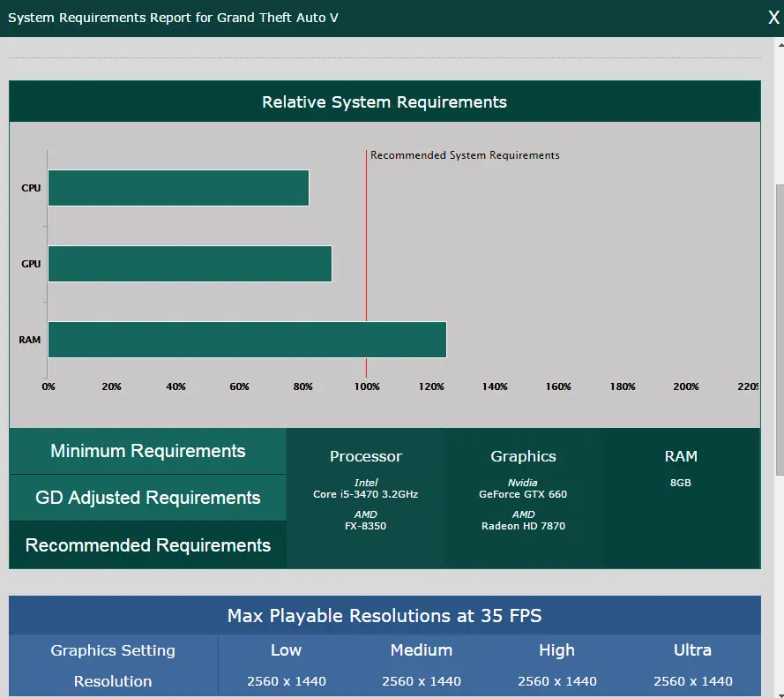Screen dimensions: 784x698
Task: Click the RAM column heading
Action: click(x=681, y=456)
